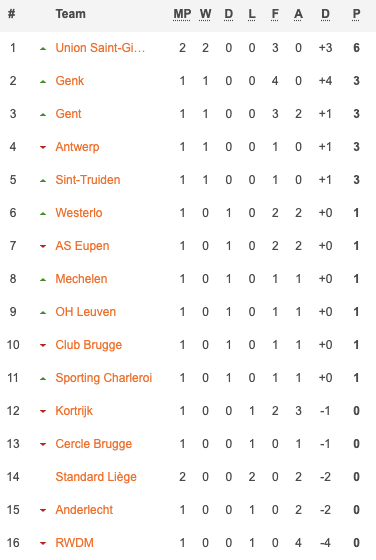Go to the OH Leuven team page

tap(85, 312)
